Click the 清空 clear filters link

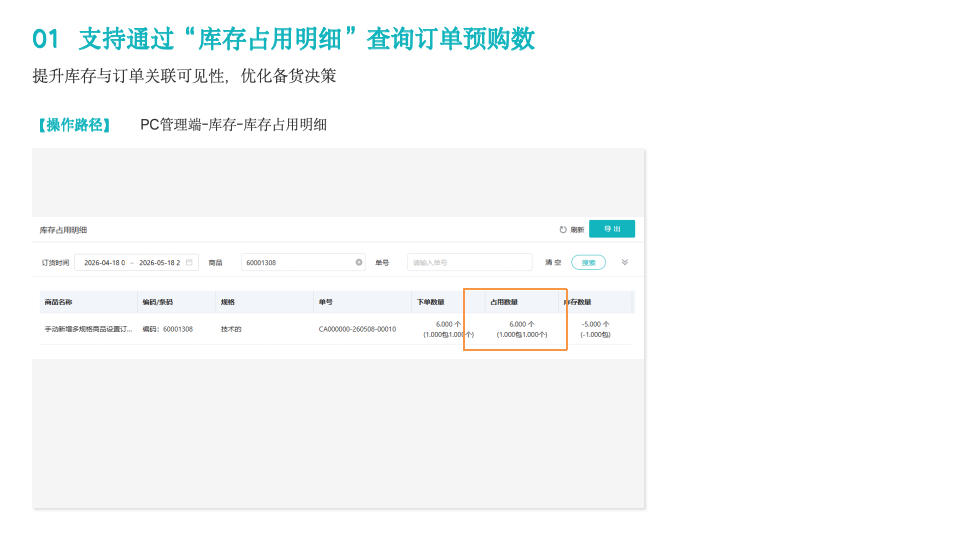553,262
